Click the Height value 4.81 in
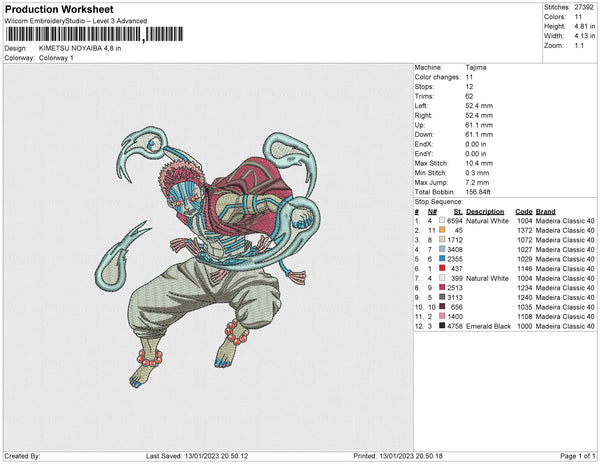This screenshot has width=600, height=464. pos(585,26)
